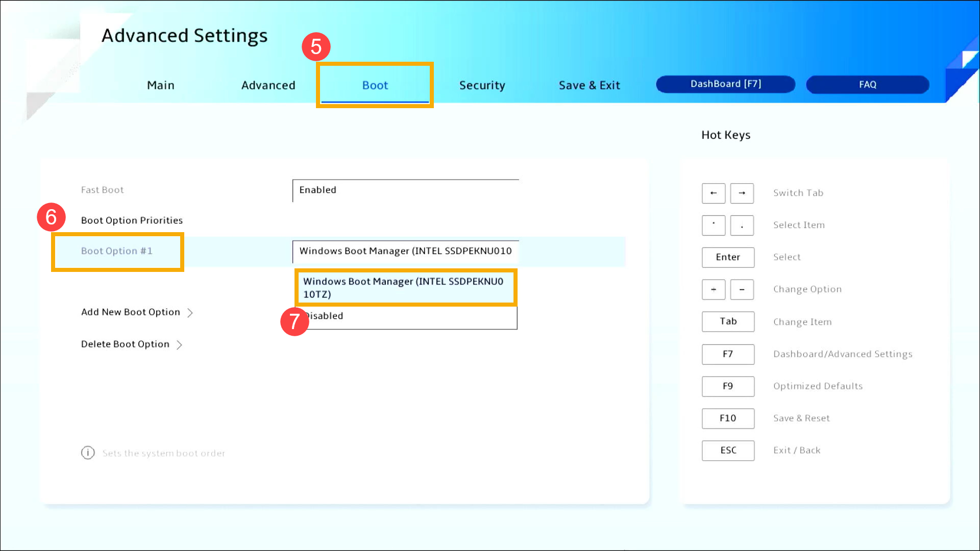
Task: Click the info icon beside boot order hint
Action: click(88, 453)
